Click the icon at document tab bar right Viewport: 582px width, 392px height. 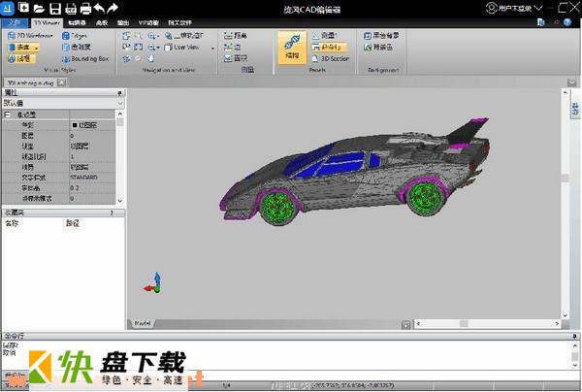572,82
